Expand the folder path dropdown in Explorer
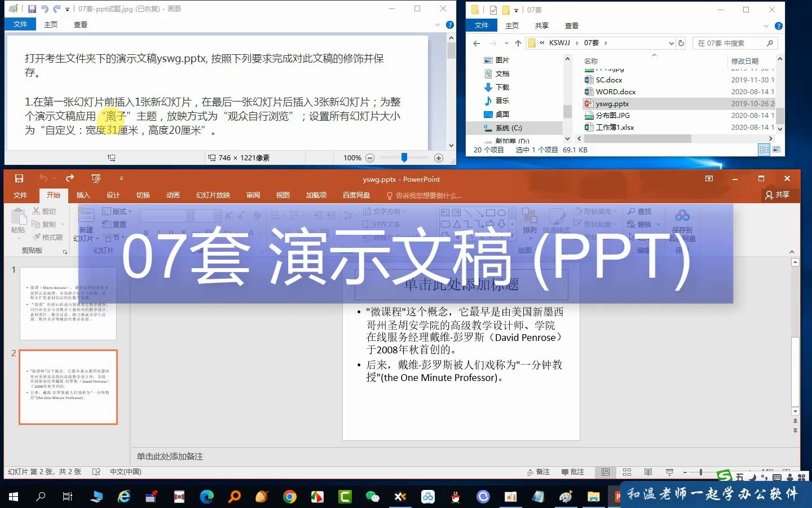The width and height of the screenshot is (812, 508). (x=671, y=42)
